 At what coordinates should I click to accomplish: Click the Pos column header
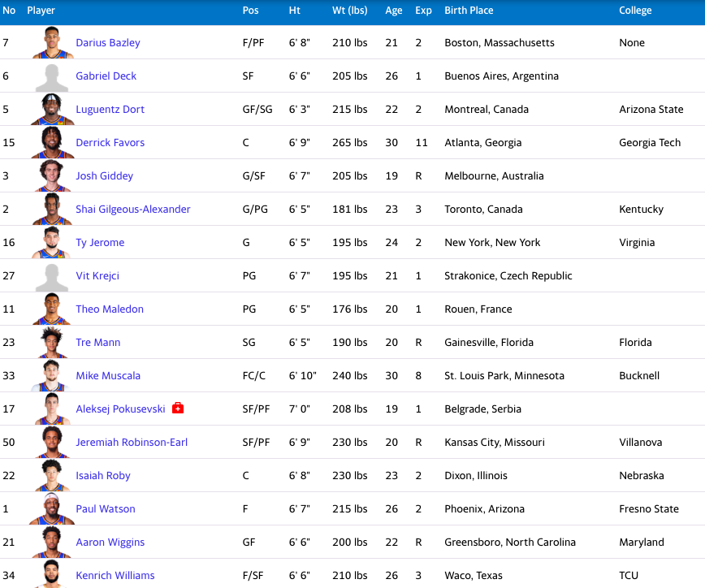[x=250, y=11]
